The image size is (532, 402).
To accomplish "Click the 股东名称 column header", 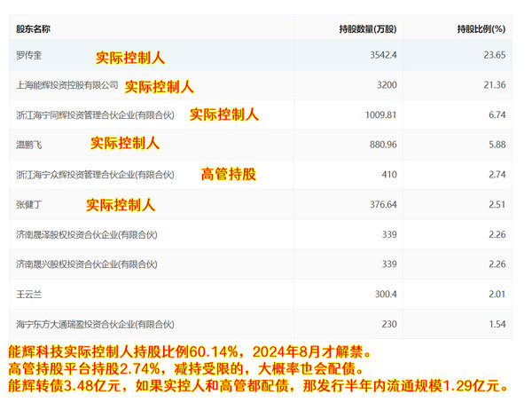I will [x=33, y=29].
